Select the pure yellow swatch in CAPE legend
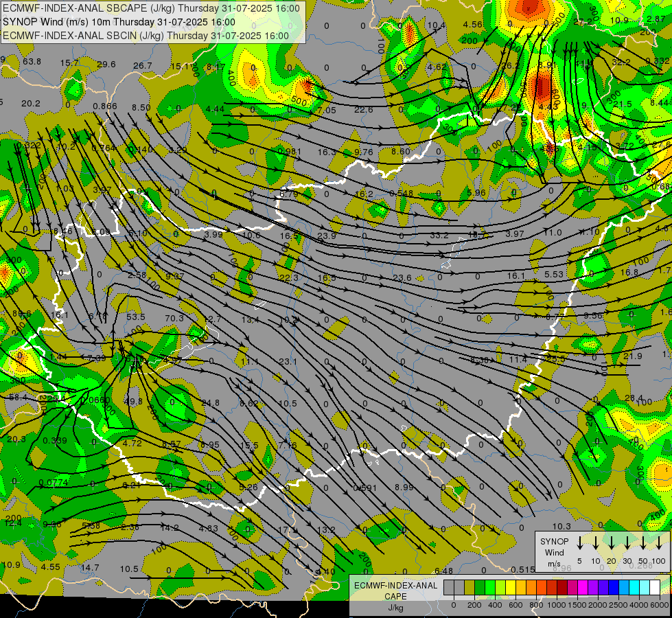The image size is (672, 618). coord(511,588)
